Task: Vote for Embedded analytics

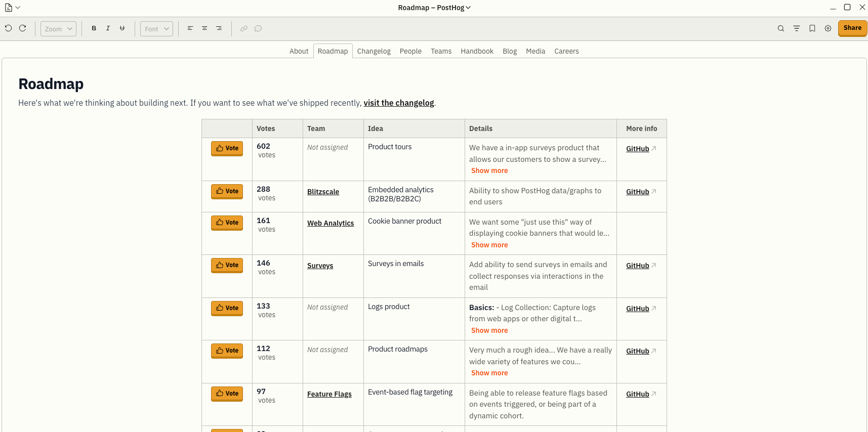Action: click(x=227, y=191)
